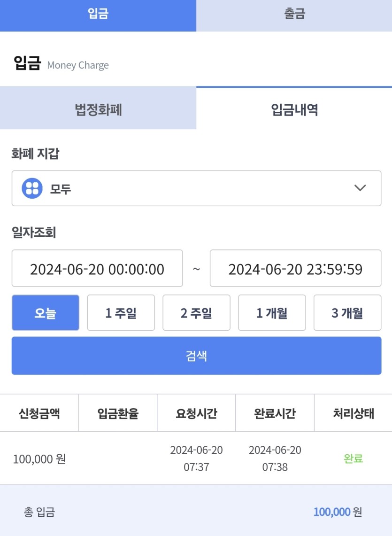
Task: Open the 입금내역 tab
Action: (x=294, y=108)
